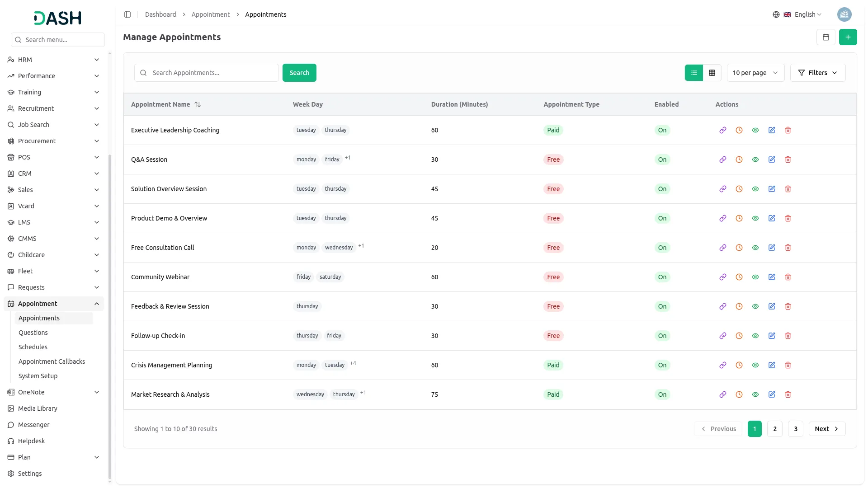
Task: Copy link for Executive Leadership Coaching
Action: tap(723, 130)
